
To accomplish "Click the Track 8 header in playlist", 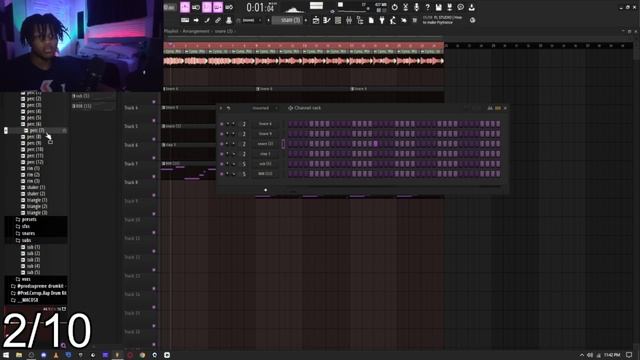I will pyautogui.click(x=140, y=182).
